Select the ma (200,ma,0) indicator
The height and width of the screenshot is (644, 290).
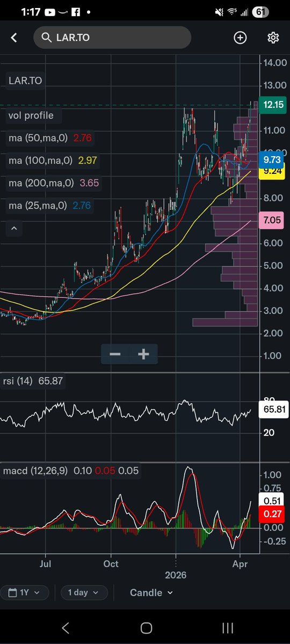tap(54, 183)
